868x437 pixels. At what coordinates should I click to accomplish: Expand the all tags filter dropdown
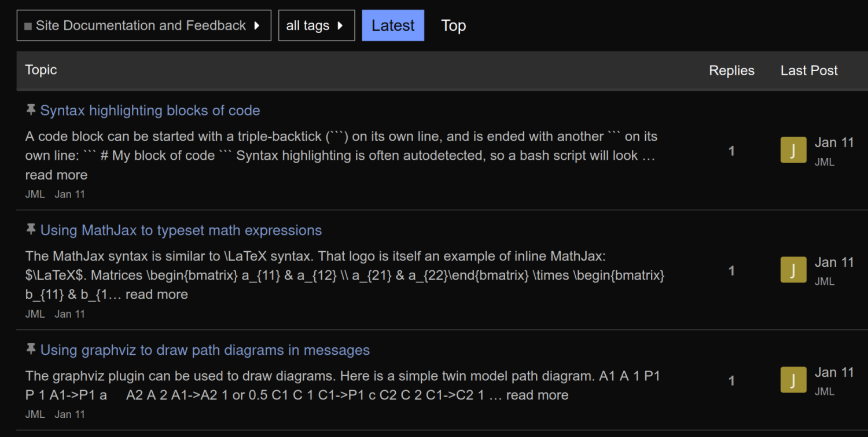(317, 25)
